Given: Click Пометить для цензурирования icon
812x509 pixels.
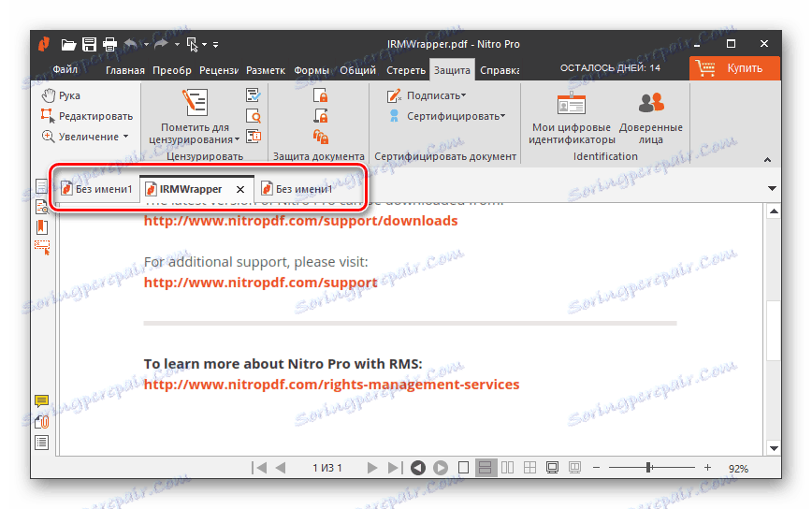Looking at the screenshot, I should coord(195,103).
